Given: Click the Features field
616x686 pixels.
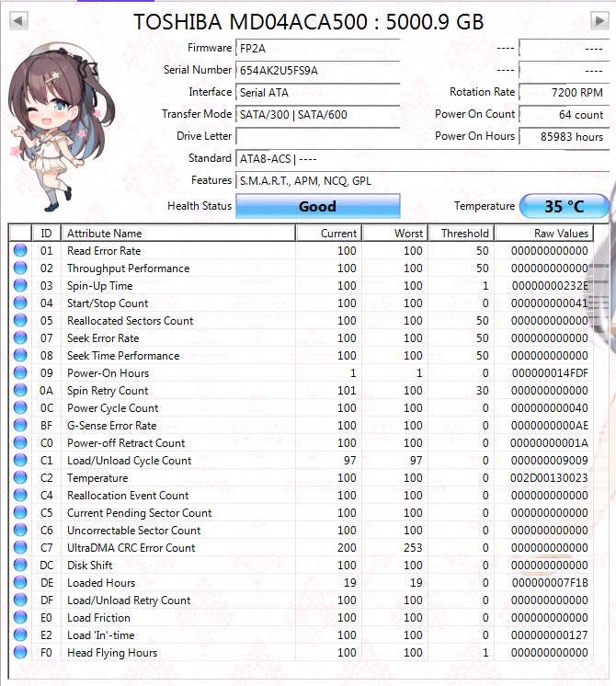Looking at the screenshot, I should click(423, 180).
